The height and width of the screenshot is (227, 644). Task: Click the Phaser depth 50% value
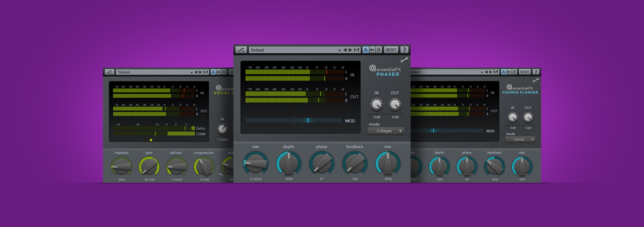pyautogui.click(x=288, y=179)
